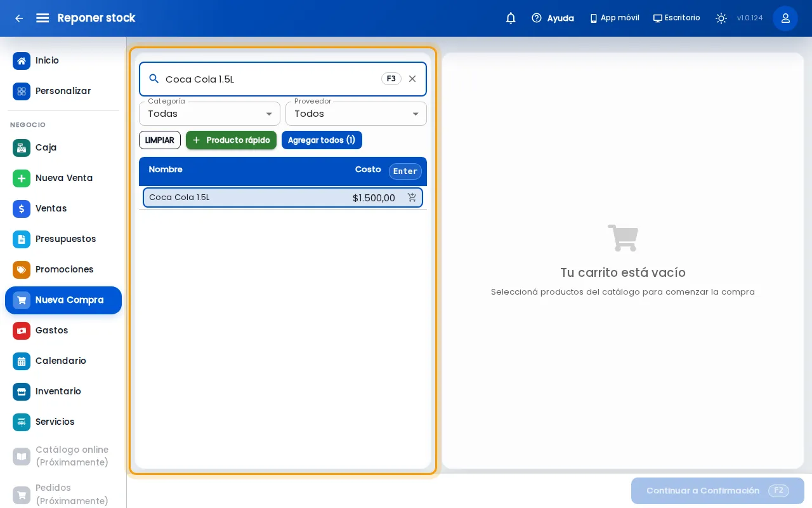Screen dimensions: 812x508
Task: Go back using the arrow icon
Action: [x=19, y=18]
